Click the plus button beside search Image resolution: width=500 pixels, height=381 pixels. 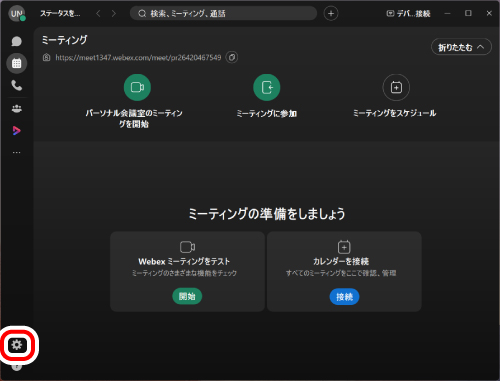click(x=331, y=14)
